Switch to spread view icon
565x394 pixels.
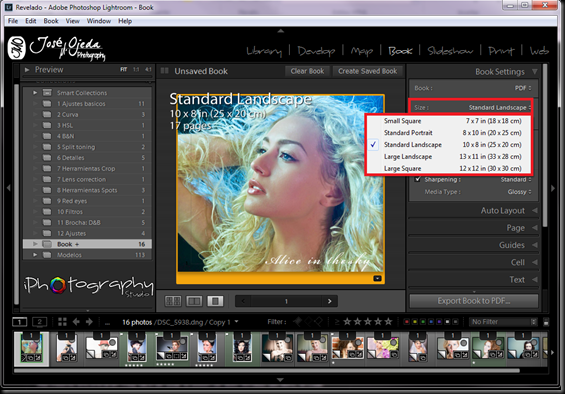coord(194,301)
